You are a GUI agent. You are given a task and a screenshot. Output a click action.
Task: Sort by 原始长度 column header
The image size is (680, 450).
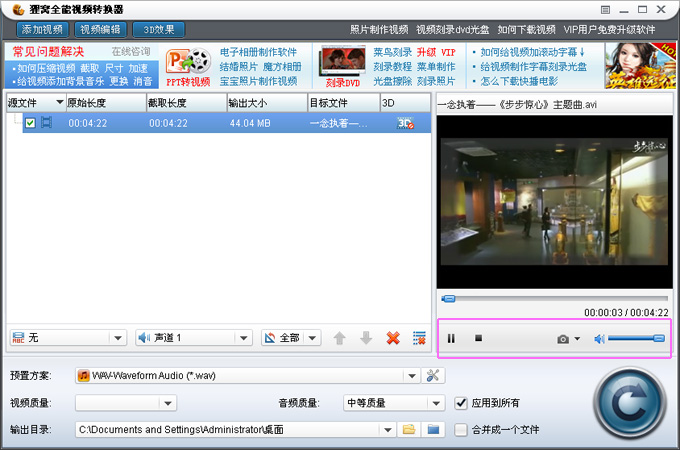click(x=106, y=103)
